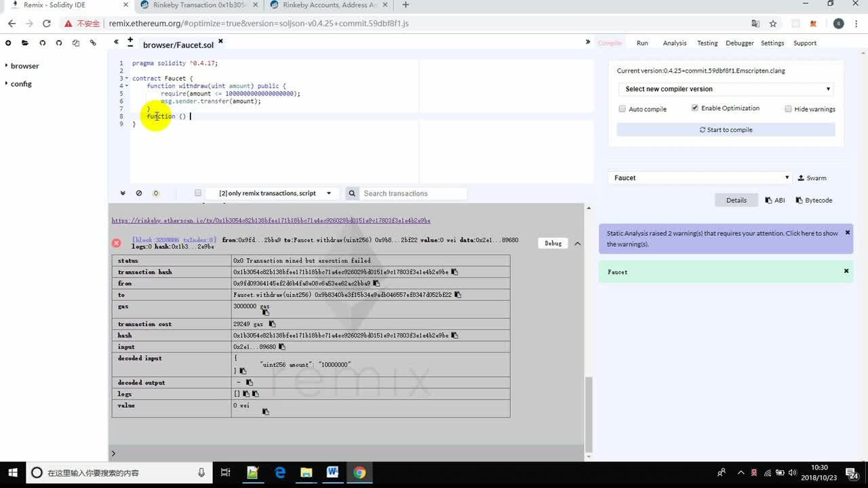Check the Hide warnings checkbox
This screenshot has height=488, width=868.
(x=788, y=108)
